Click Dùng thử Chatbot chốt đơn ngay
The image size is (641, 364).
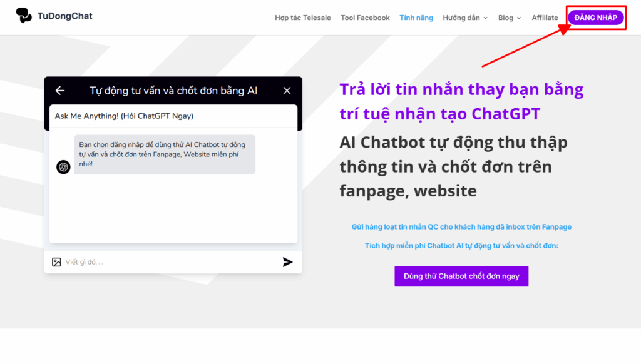[461, 276]
